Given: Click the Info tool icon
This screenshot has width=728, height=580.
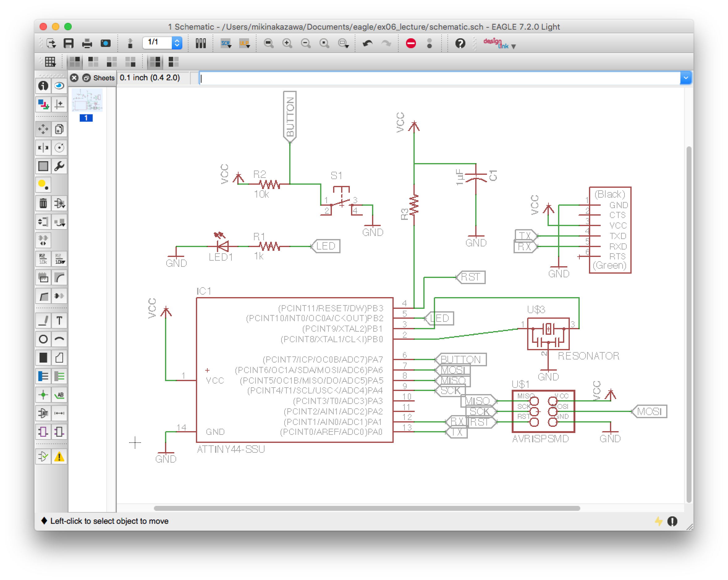Looking at the screenshot, I should click(x=43, y=86).
